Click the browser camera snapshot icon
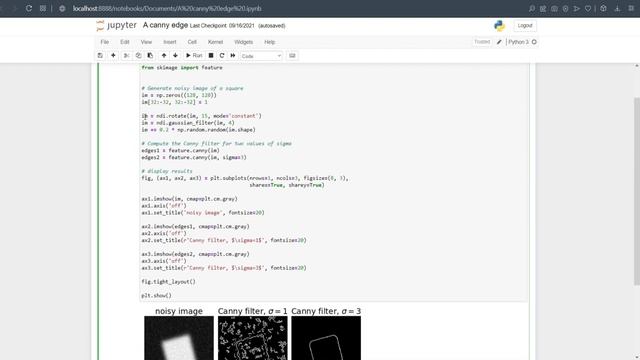Viewport: 640px width, 360px height. point(554,8)
